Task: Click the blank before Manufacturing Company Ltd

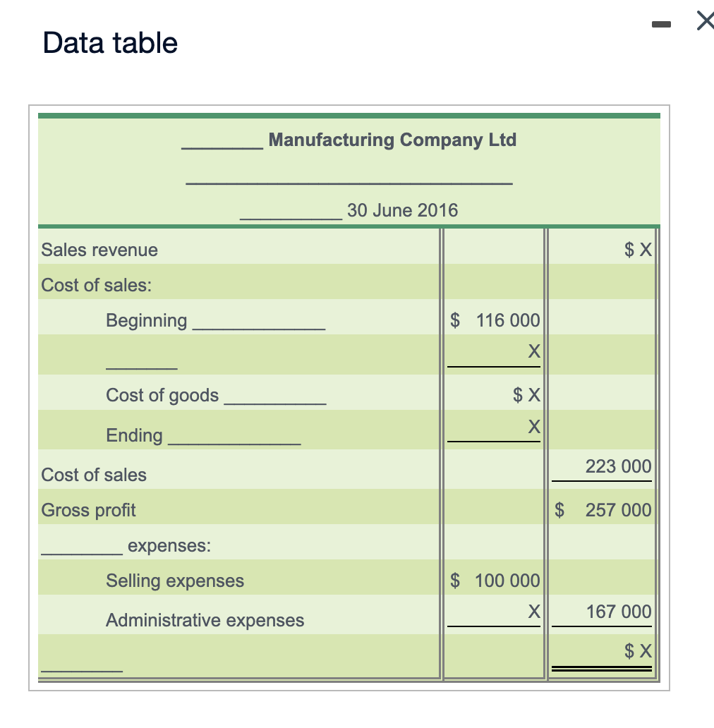Action: [x=220, y=143]
